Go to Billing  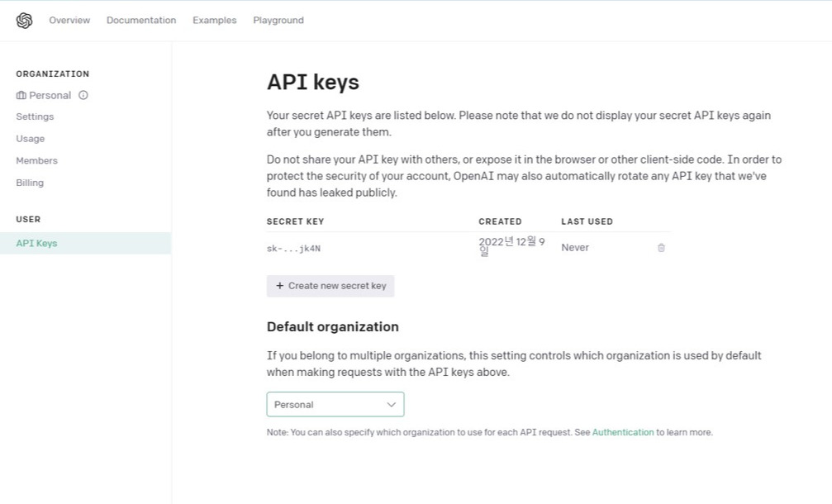pyautogui.click(x=30, y=183)
